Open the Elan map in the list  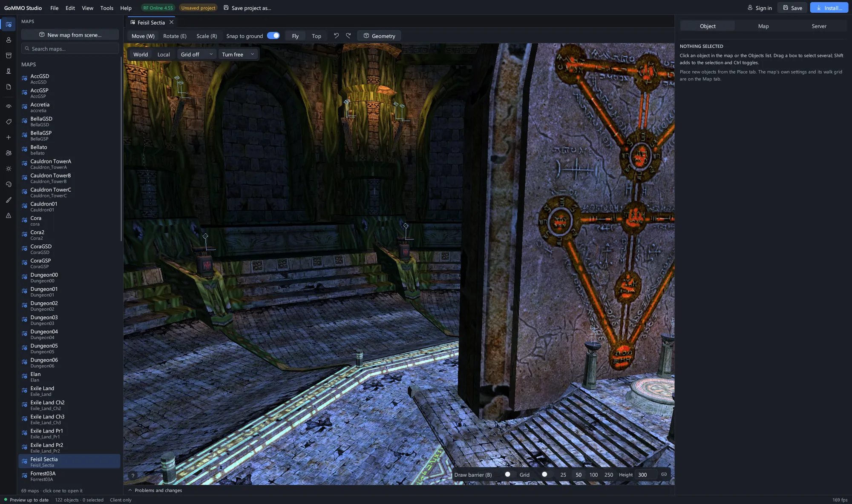pyautogui.click(x=69, y=377)
